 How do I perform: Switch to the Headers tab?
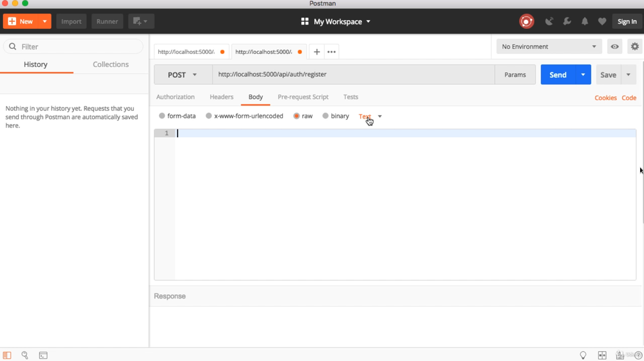[x=222, y=97]
